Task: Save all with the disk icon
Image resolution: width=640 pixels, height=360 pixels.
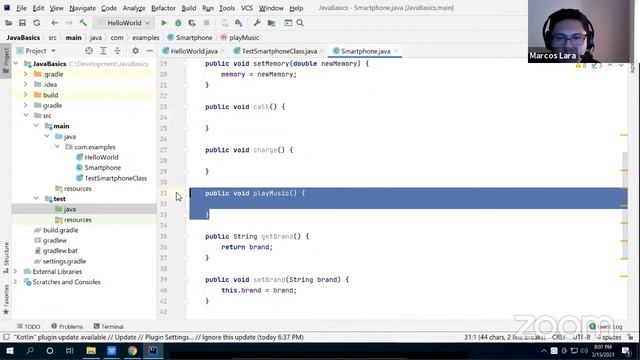Action: [x=22, y=23]
